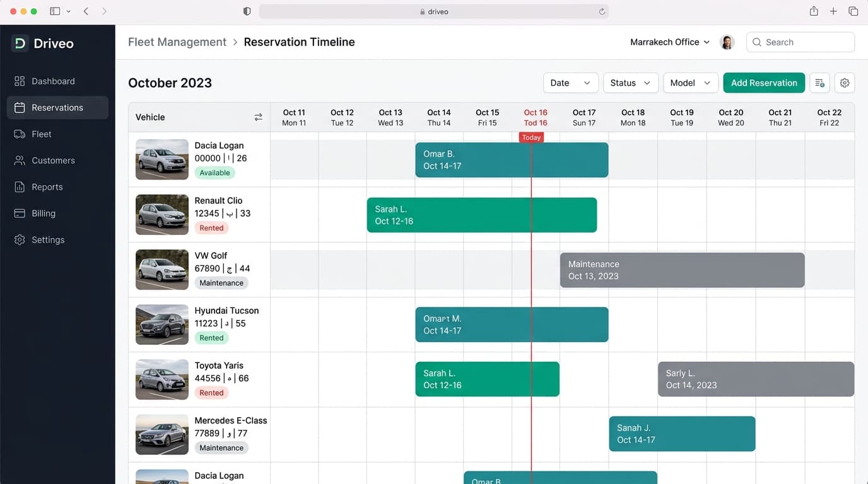Select the Reservations menu item
This screenshot has width=868, height=484.
tap(57, 108)
